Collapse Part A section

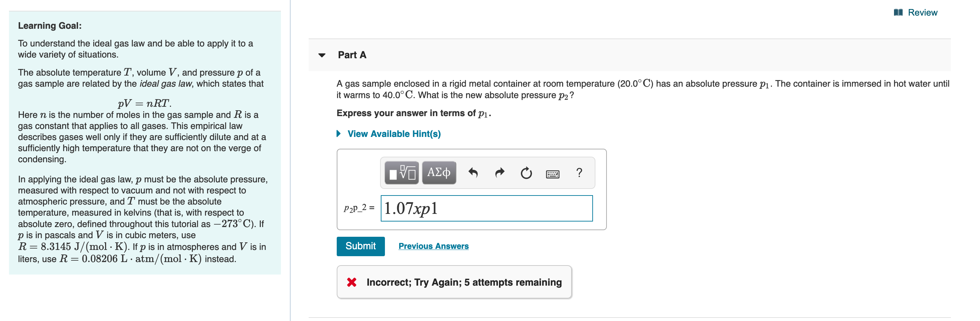pos(322,55)
